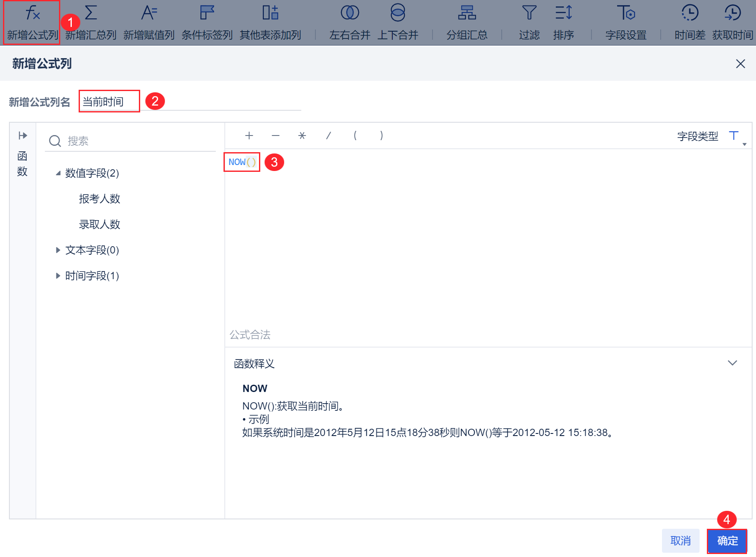Open the 条件标签列 conditional label tool
The height and width of the screenshot is (557, 756).
[207, 23]
